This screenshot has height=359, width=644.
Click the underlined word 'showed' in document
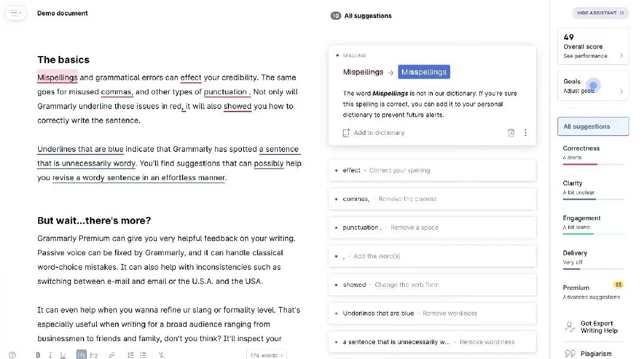pyautogui.click(x=237, y=106)
